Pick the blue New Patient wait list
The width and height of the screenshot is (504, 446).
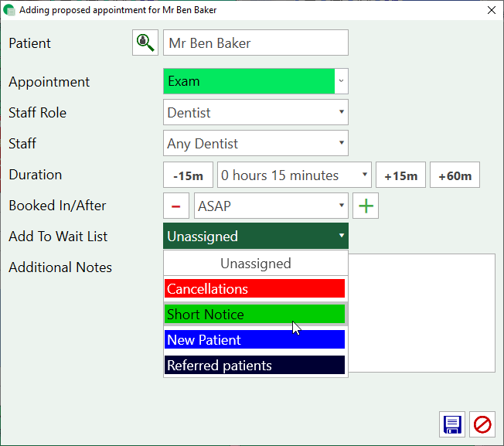[x=255, y=340]
